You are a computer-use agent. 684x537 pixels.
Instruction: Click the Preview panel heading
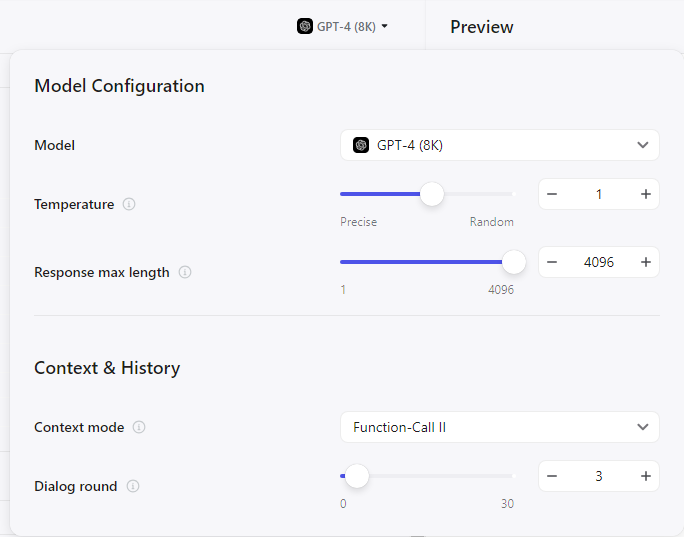tap(482, 27)
